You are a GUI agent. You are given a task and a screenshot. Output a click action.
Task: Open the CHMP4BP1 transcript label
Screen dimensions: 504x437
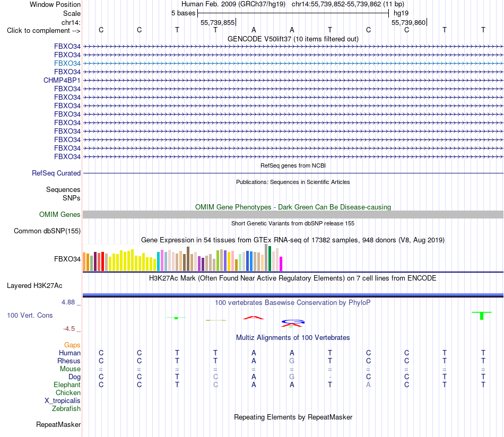click(62, 80)
